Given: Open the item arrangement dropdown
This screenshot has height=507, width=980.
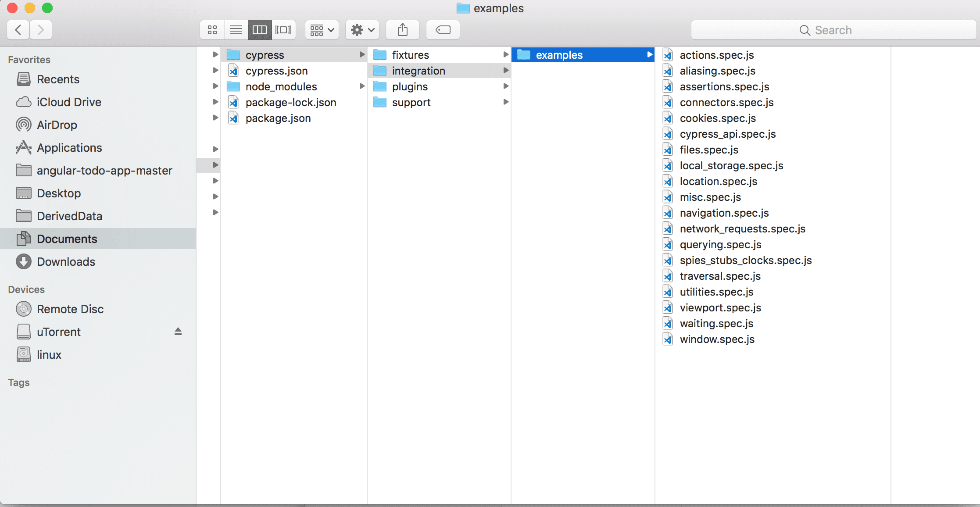Looking at the screenshot, I should point(321,30).
